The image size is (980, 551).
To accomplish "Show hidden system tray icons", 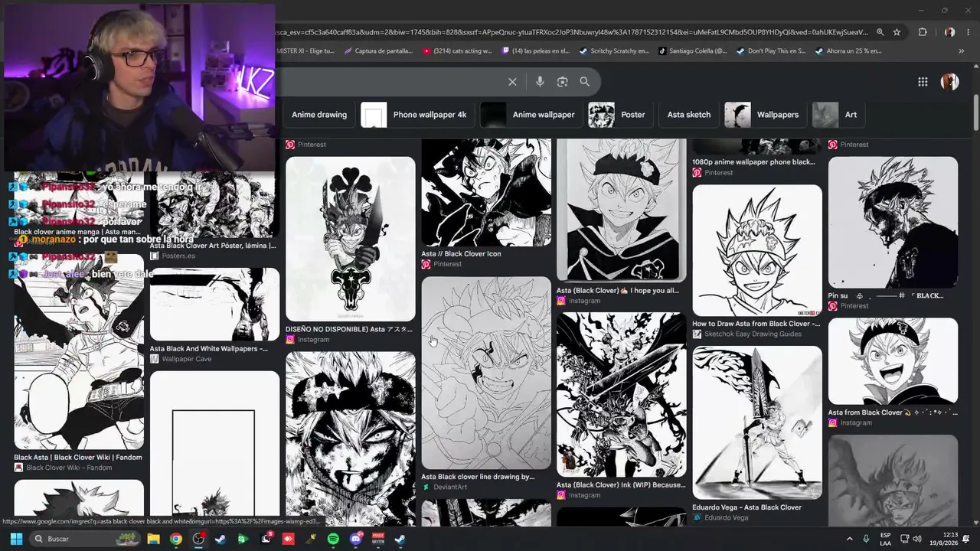I will pos(849,539).
